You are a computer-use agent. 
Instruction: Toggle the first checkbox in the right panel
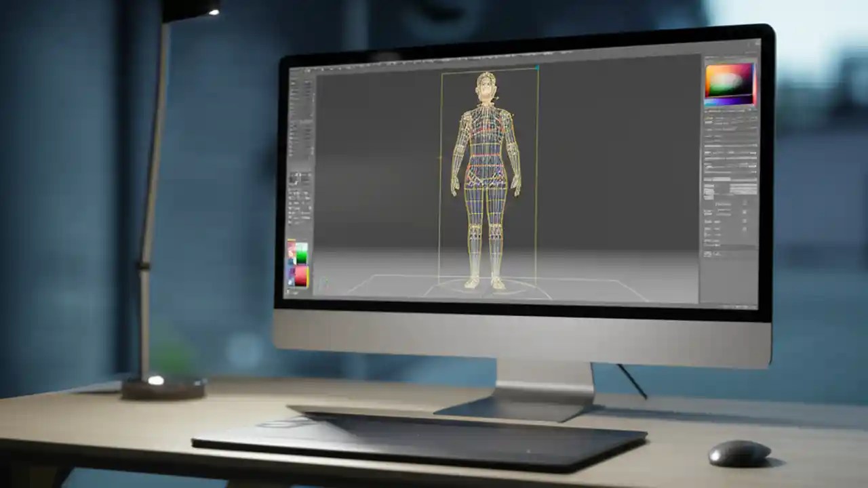pyautogui.click(x=745, y=203)
